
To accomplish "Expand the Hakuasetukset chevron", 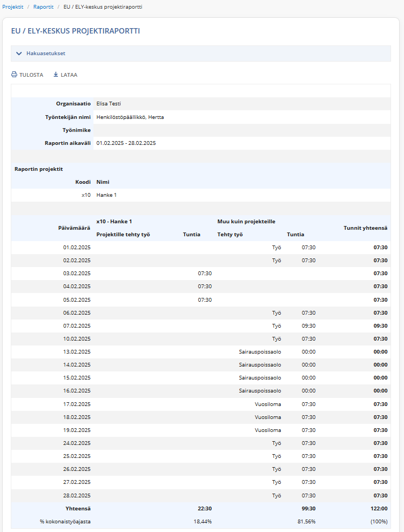I will (x=19, y=54).
